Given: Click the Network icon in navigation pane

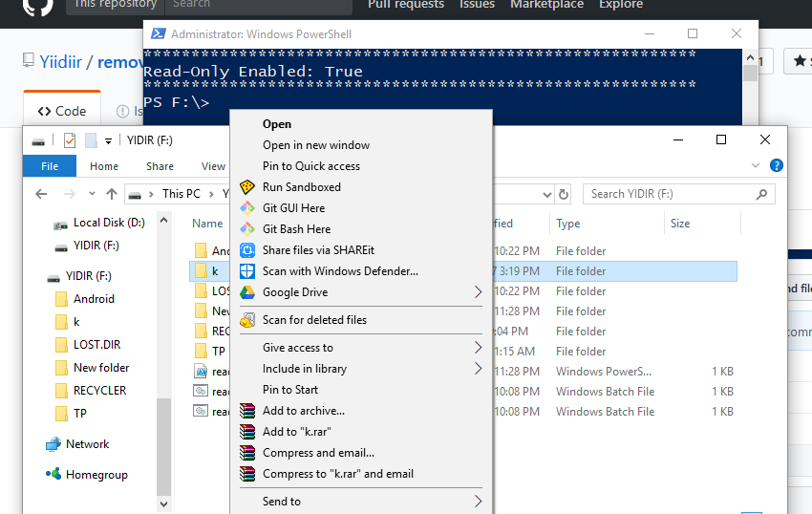Looking at the screenshot, I should pyautogui.click(x=53, y=444).
